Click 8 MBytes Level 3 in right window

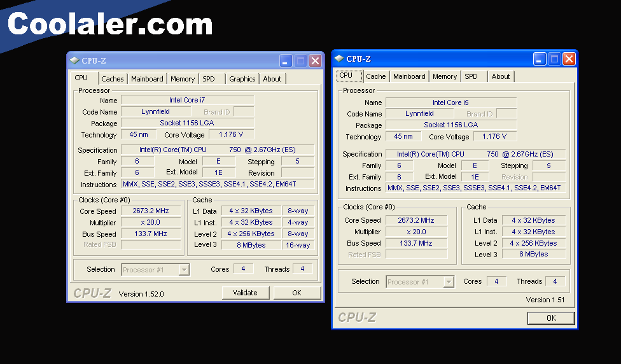[x=533, y=255]
